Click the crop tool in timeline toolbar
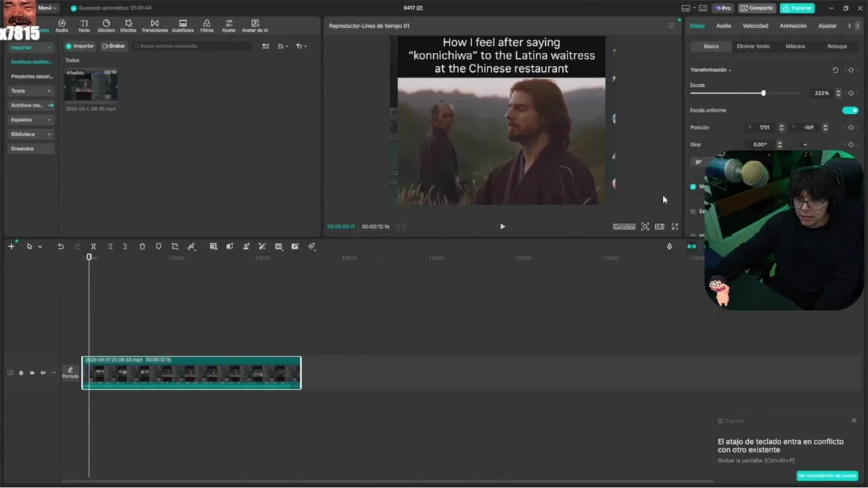The width and height of the screenshot is (868, 488). pyautogui.click(x=175, y=247)
